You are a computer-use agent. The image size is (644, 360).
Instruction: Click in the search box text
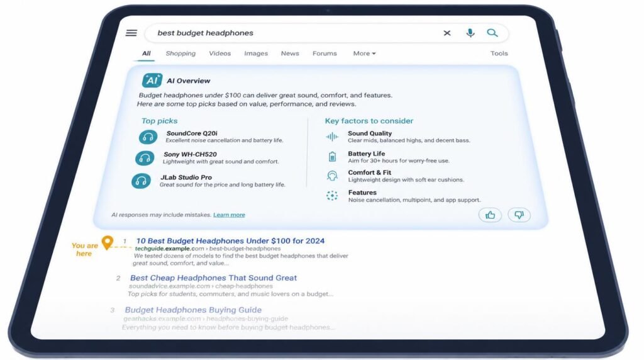tap(206, 33)
